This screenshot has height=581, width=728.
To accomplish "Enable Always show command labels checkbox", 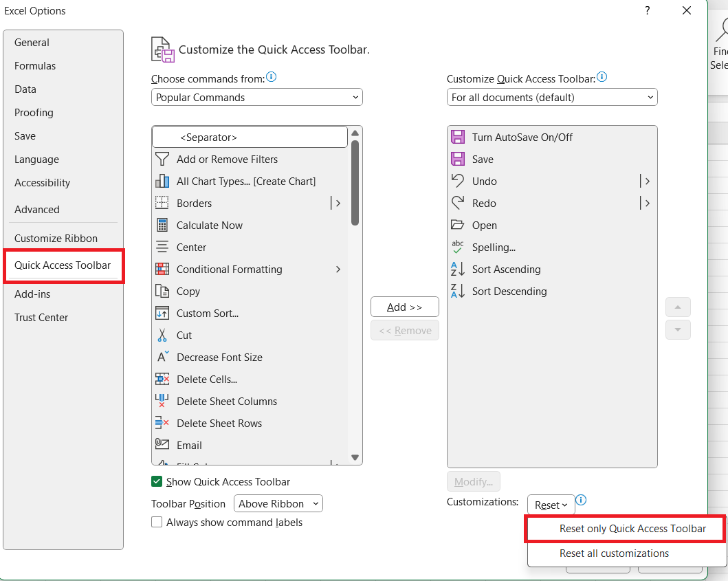I will [157, 522].
